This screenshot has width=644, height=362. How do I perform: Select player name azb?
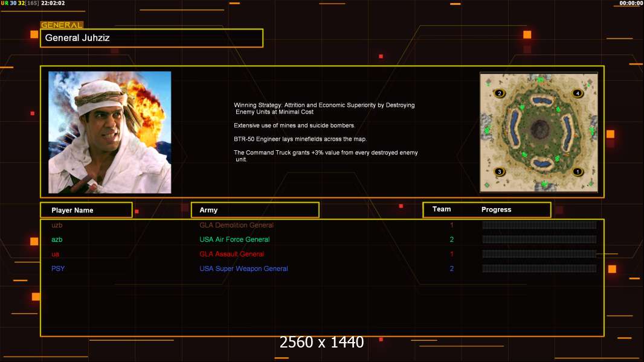(x=57, y=240)
